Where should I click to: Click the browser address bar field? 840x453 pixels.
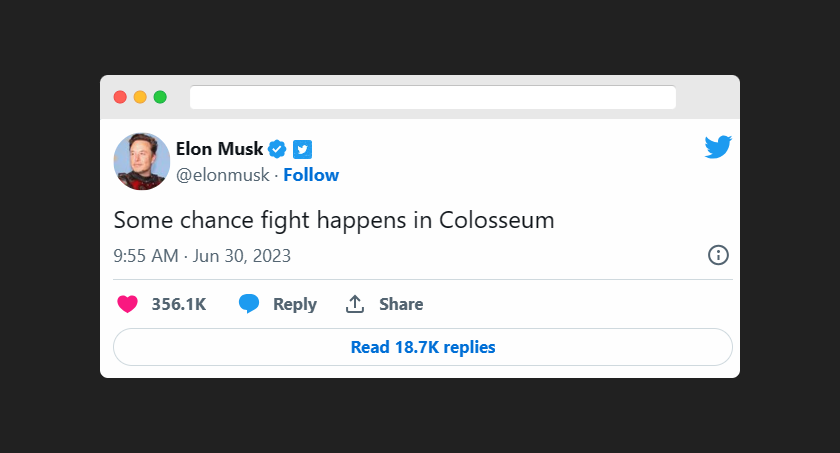tap(432, 97)
